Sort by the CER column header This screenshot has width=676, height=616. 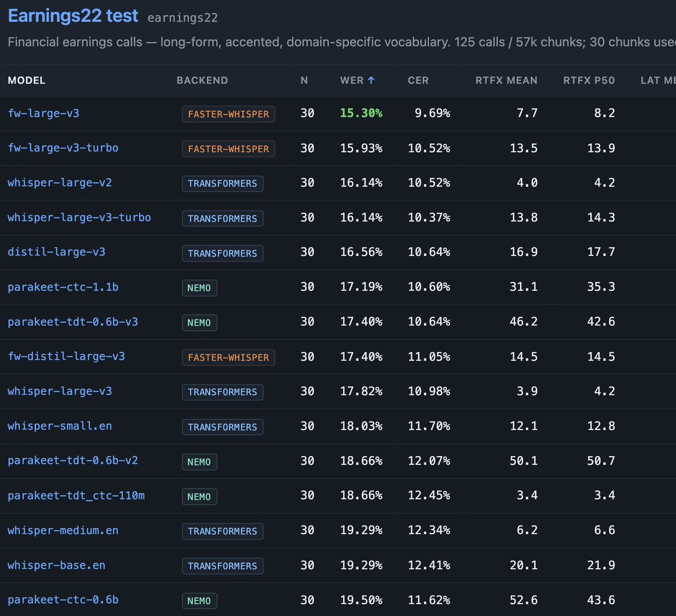(x=418, y=80)
